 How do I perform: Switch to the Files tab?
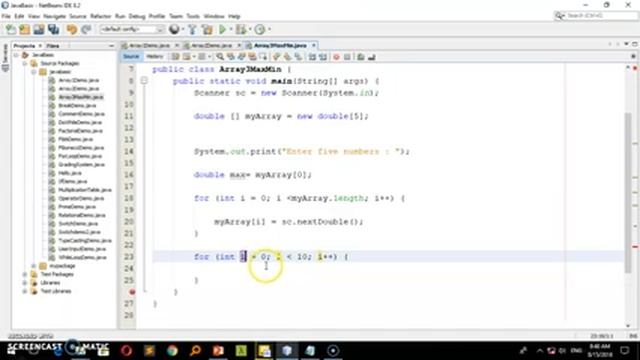tap(53, 46)
